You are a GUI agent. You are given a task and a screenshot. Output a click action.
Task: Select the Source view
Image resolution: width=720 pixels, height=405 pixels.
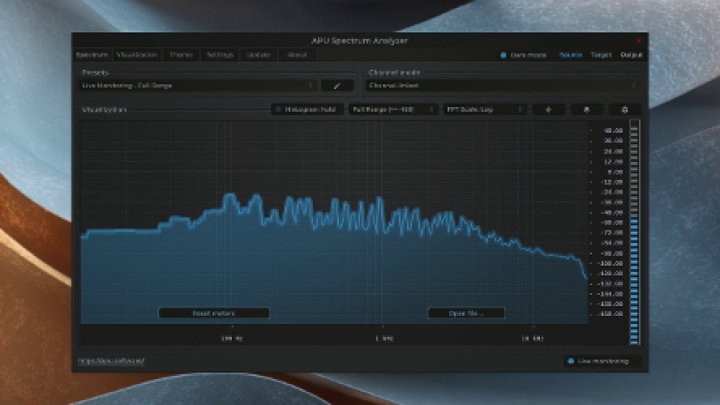(x=571, y=55)
